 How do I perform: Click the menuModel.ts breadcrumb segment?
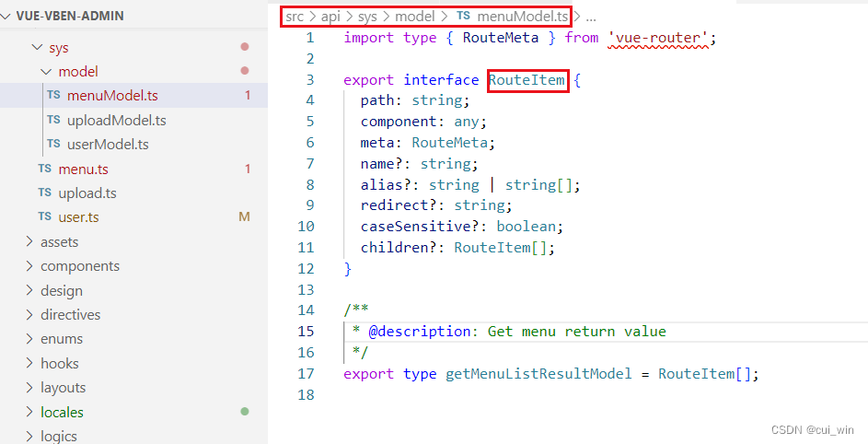pos(523,17)
